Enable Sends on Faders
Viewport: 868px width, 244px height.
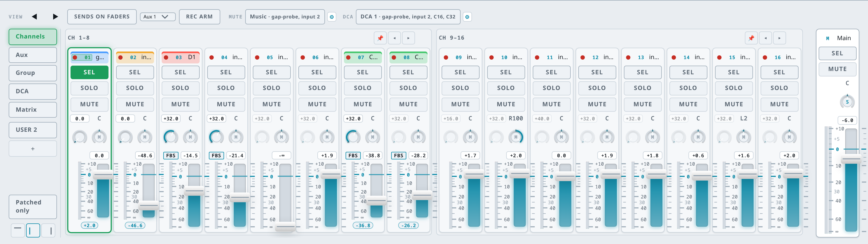pyautogui.click(x=102, y=17)
